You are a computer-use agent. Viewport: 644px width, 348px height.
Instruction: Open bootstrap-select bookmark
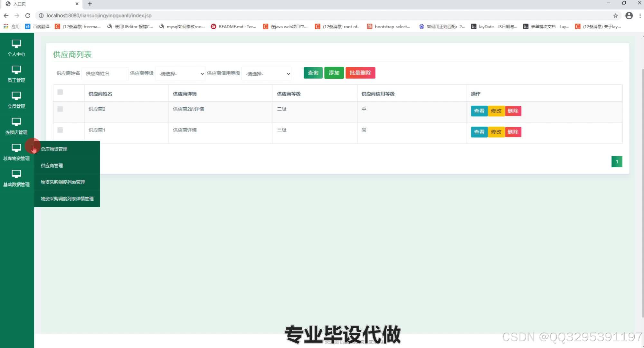(x=389, y=26)
